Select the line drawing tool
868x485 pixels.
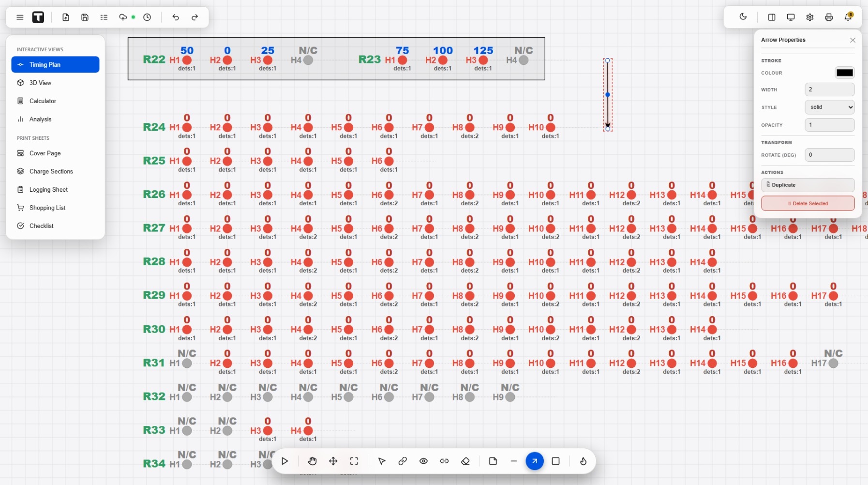514,461
